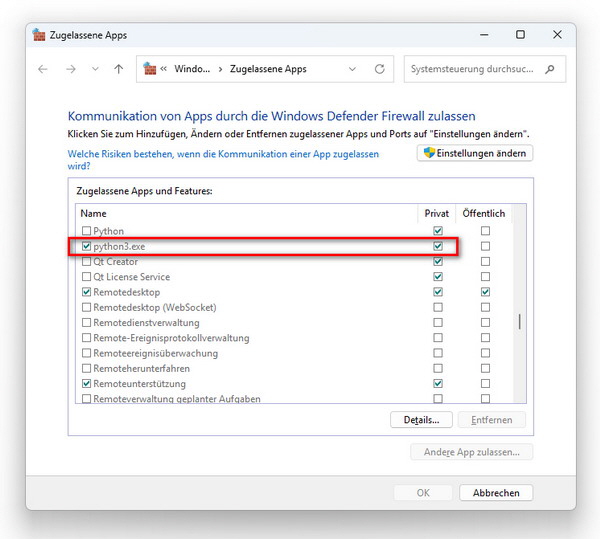This screenshot has height=539, width=600.
Task: Open the recent locations chevron
Action: click(95, 69)
